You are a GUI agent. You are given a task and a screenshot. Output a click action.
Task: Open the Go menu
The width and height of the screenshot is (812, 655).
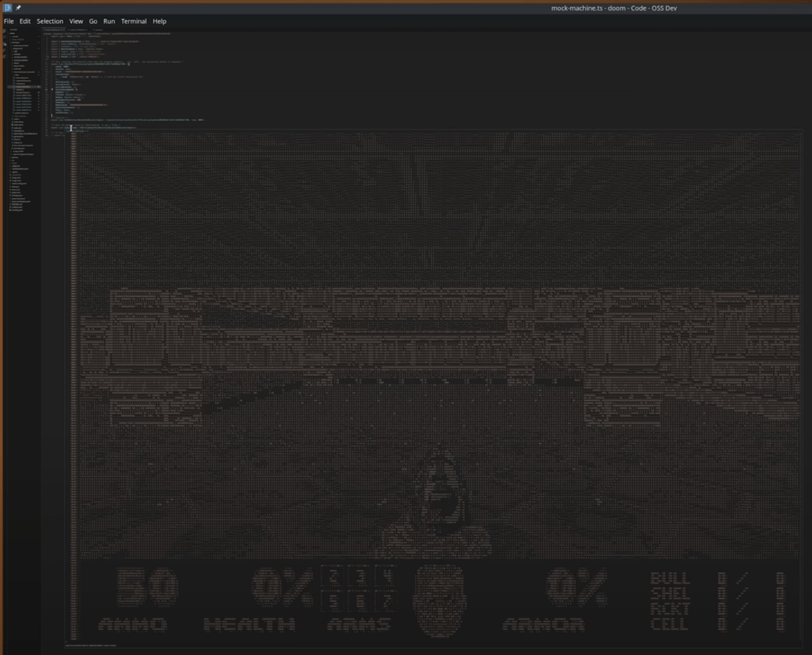click(x=93, y=21)
